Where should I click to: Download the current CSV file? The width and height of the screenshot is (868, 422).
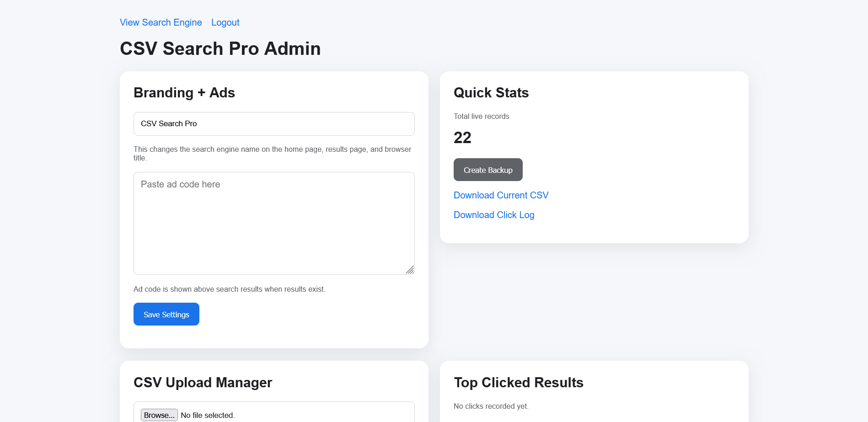(501, 195)
